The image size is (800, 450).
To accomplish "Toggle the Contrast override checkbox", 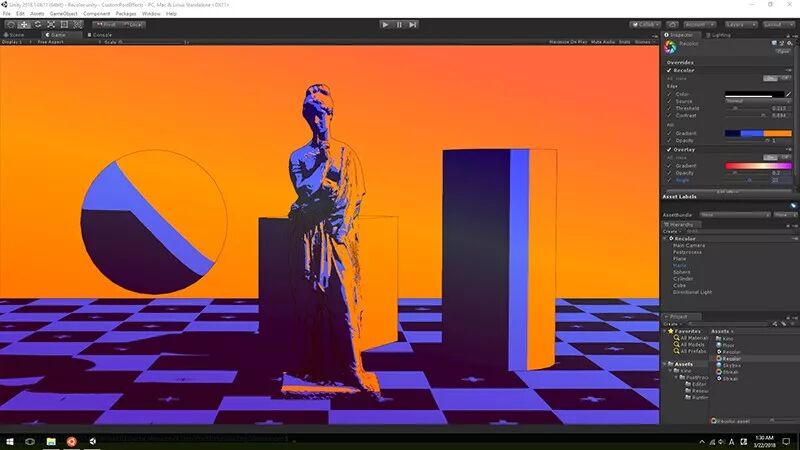I will (x=670, y=116).
